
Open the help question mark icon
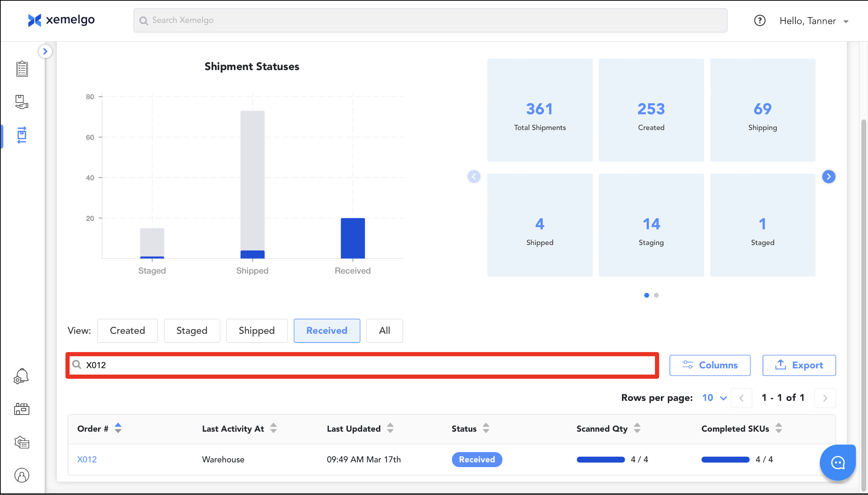coord(760,20)
